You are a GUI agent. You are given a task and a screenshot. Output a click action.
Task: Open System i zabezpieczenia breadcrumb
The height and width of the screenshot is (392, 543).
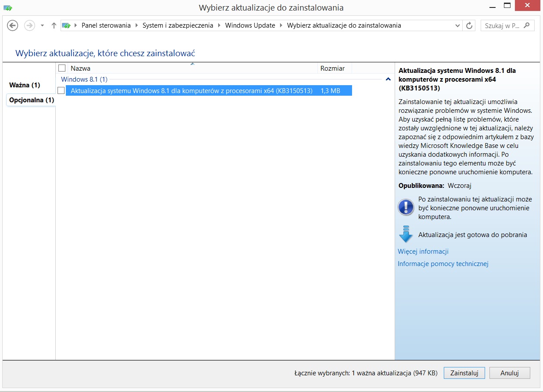pyautogui.click(x=178, y=25)
